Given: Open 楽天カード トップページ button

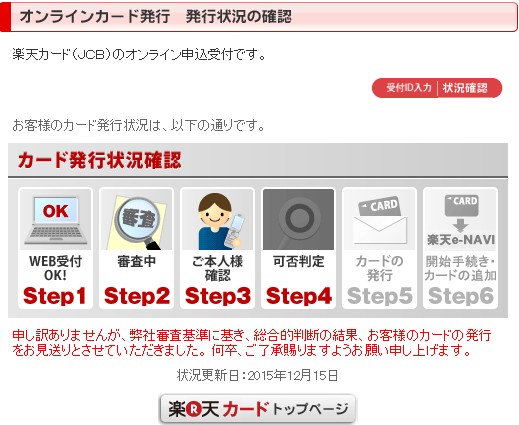Looking at the screenshot, I should (x=258, y=409).
